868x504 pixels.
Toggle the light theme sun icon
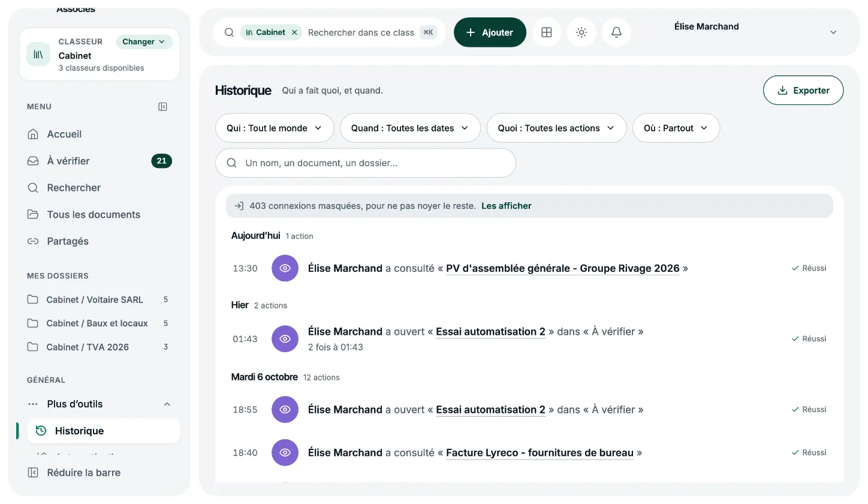click(581, 32)
